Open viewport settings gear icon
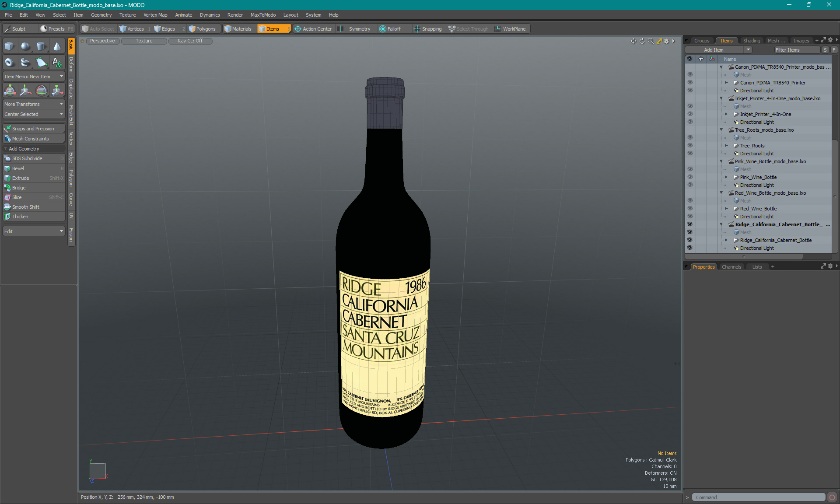The width and height of the screenshot is (840, 504). (x=666, y=41)
